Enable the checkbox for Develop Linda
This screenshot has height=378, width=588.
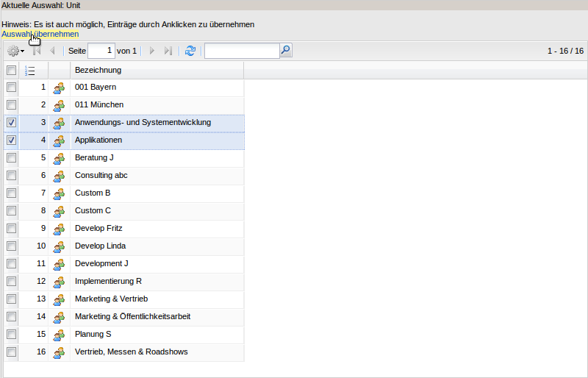11,246
